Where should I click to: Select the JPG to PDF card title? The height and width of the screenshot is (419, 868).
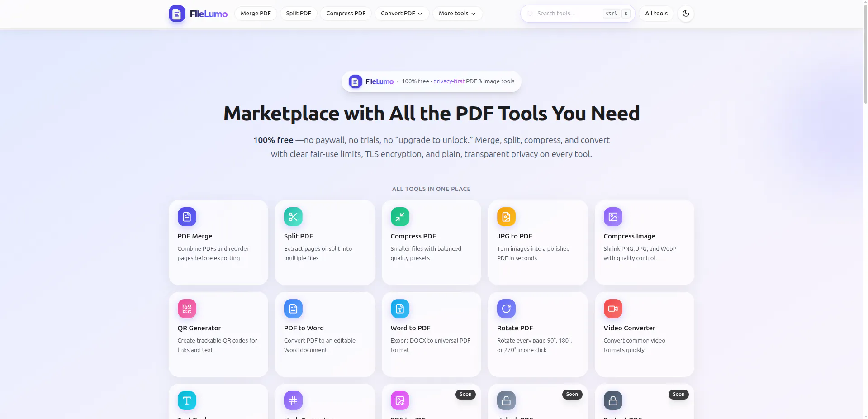coord(515,236)
